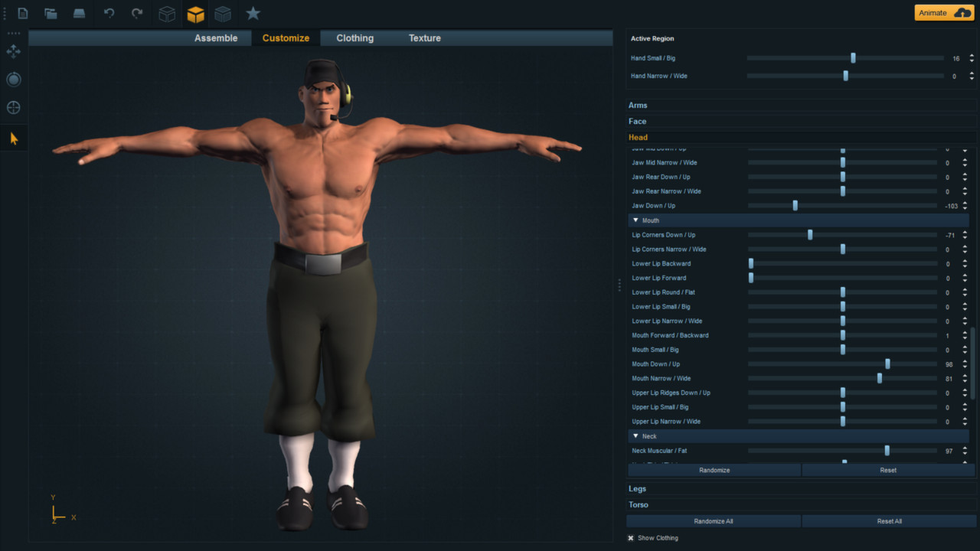Save the current character
The image size is (980, 551).
(x=80, y=13)
